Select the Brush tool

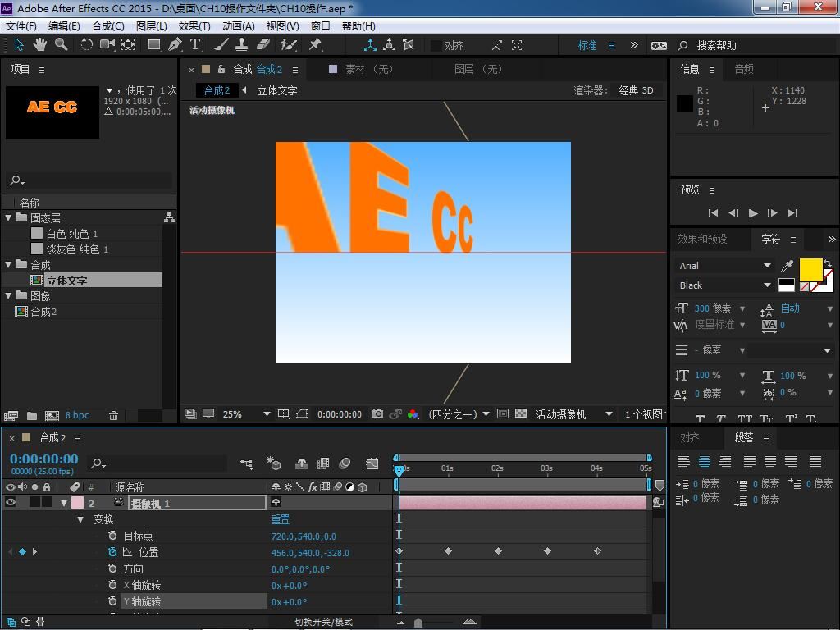221,45
